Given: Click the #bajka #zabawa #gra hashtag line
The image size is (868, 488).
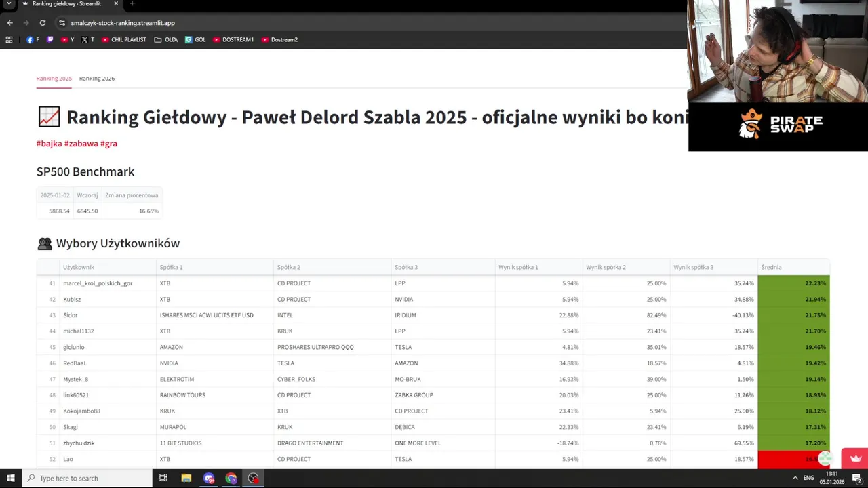Looking at the screenshot, I should click(77, 144).
